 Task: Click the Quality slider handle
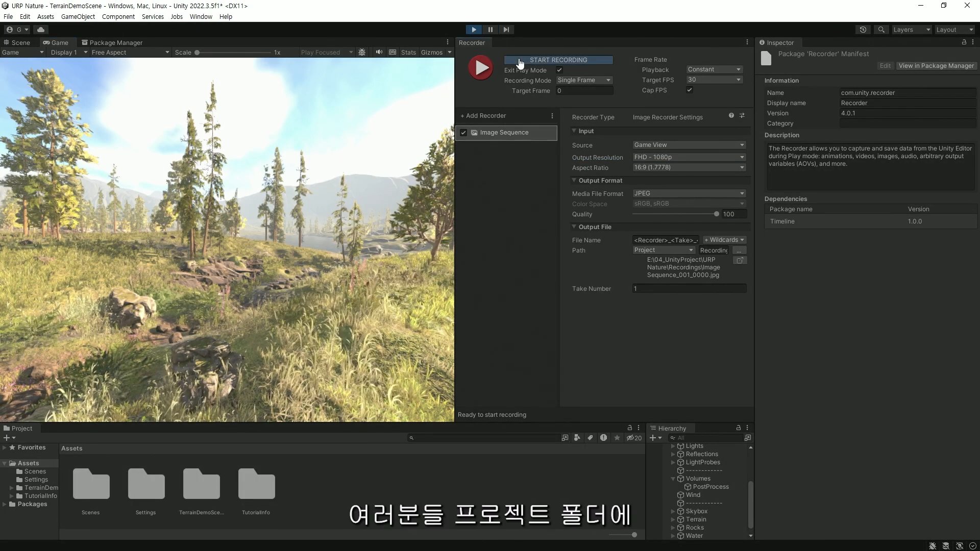(716, 214)
